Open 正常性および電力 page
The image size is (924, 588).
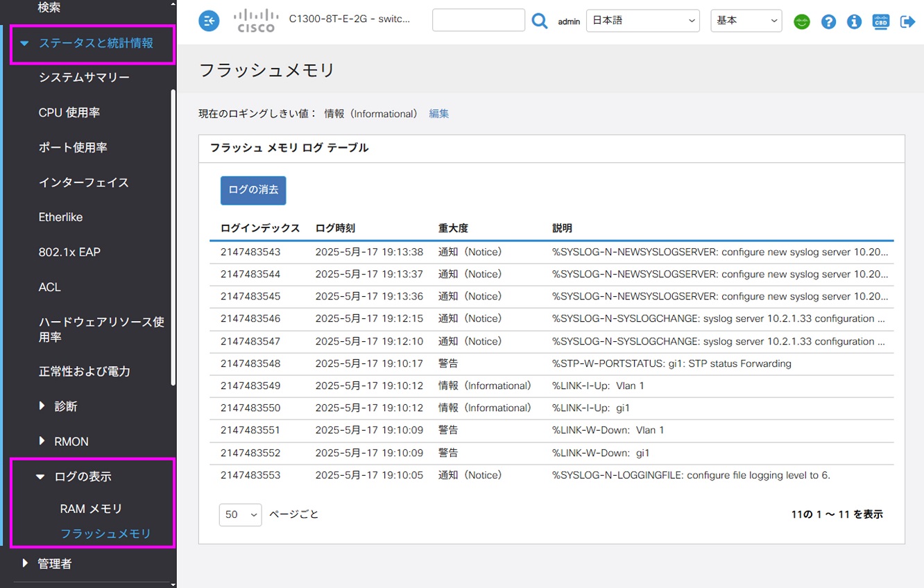click(x=84, y=371)
